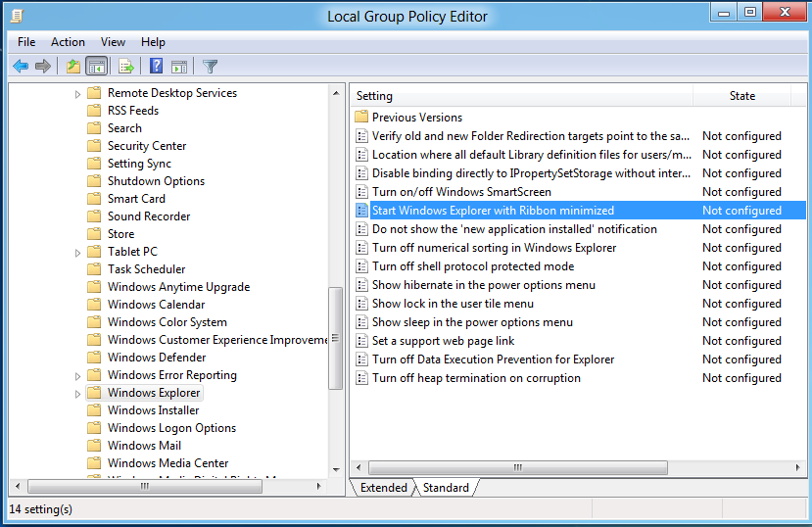This screenshot has width=812, height=527.
Task: Click the Up one level folder icon
Action: [72, 67]
